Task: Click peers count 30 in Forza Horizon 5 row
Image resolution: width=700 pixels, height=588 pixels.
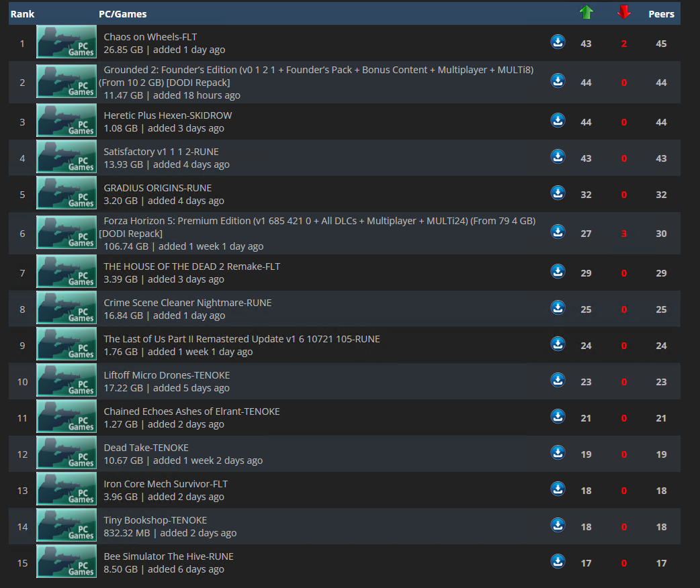Action: coord(661,234)
